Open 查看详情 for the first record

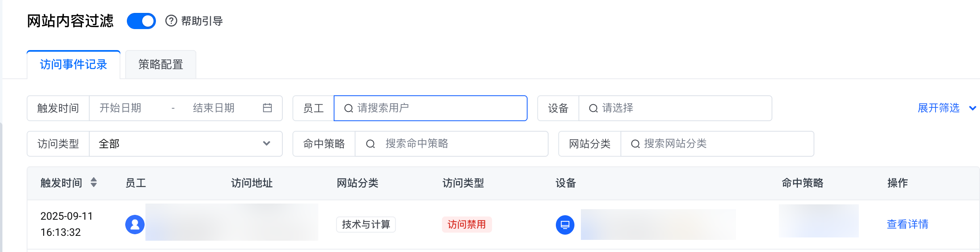[x=907, y=224]
